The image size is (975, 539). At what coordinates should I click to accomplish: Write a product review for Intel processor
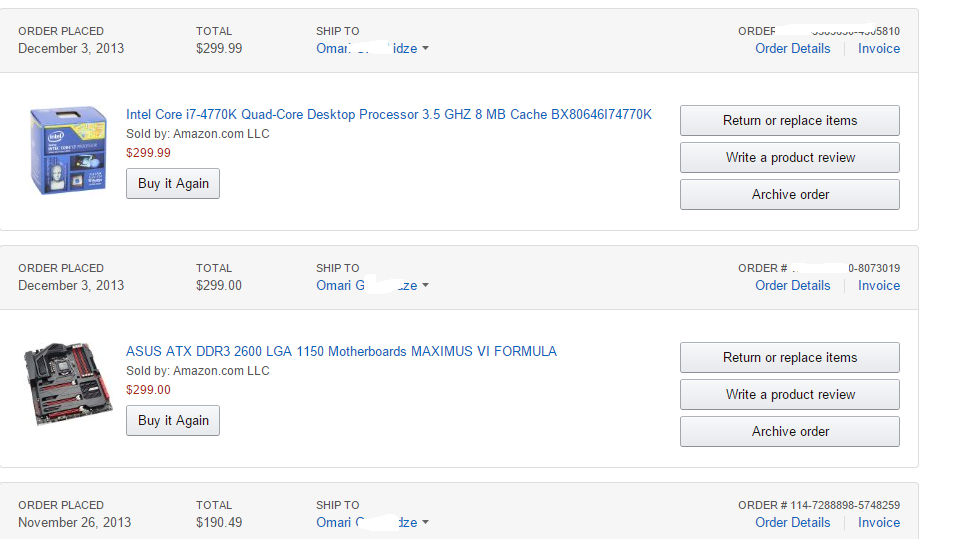pos(789,158)
